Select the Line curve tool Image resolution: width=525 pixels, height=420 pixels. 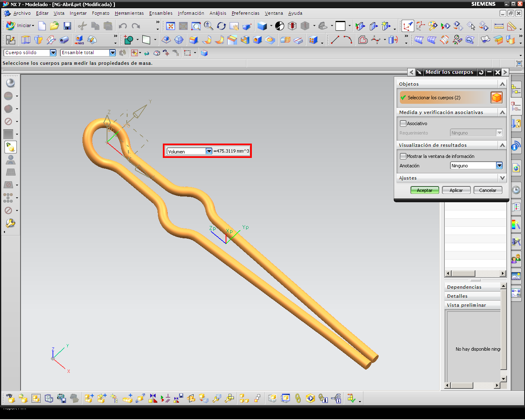pyautogui.click(x=335, y=40)
